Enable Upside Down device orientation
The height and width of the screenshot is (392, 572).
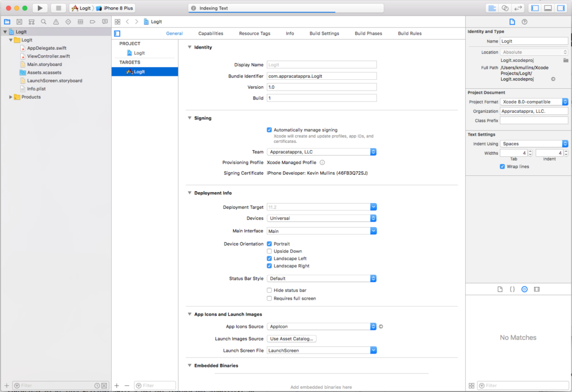pos(270,251)
